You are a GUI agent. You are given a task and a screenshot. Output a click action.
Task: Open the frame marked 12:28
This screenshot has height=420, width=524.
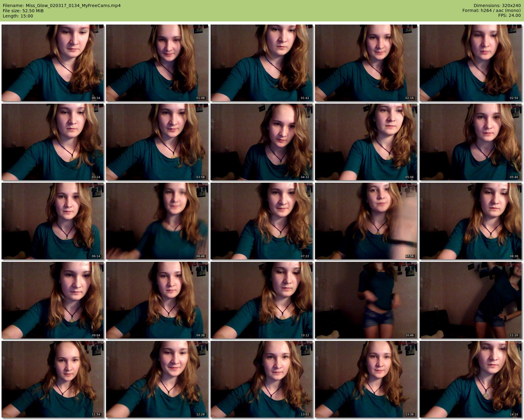(x=157, y=379)
